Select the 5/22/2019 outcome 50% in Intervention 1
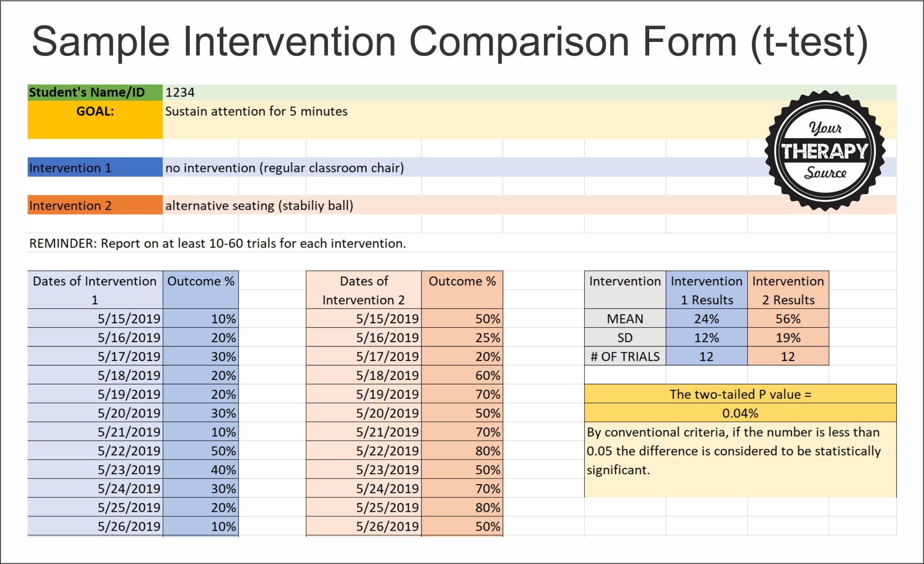The image size is (924, 564). click(201, 451)
